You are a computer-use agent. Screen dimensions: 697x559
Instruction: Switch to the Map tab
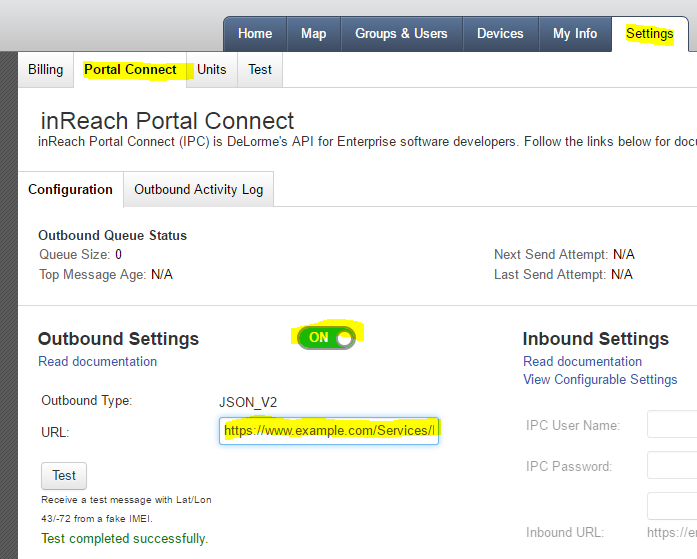click(x=313, y=34)
